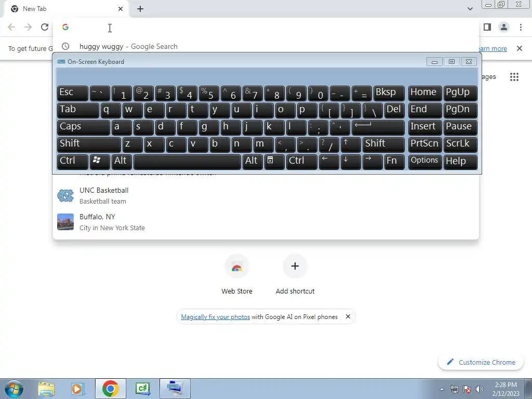Select huggy wuggy search suggestion
This screenshot has height=399, width=532.
pyautogui.click(x=265, y=46)
